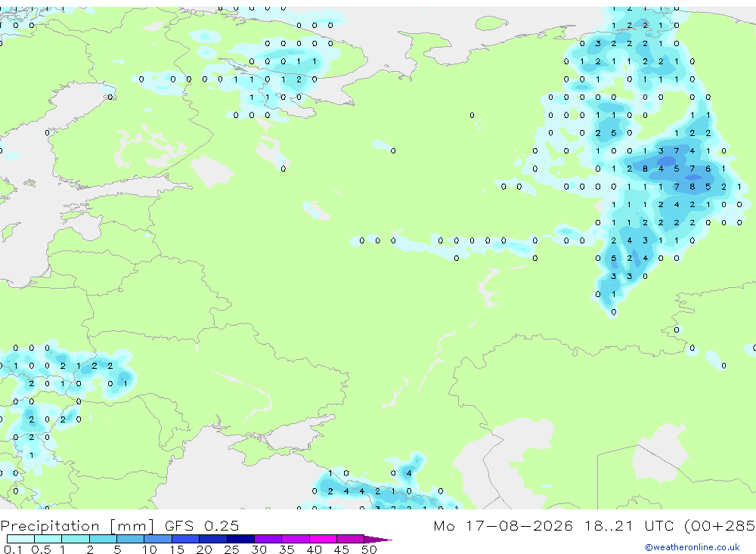This screenshot has width=756, height=554.
Task: Click the '(00+285' forecast offset text
Action: (720, 525)
